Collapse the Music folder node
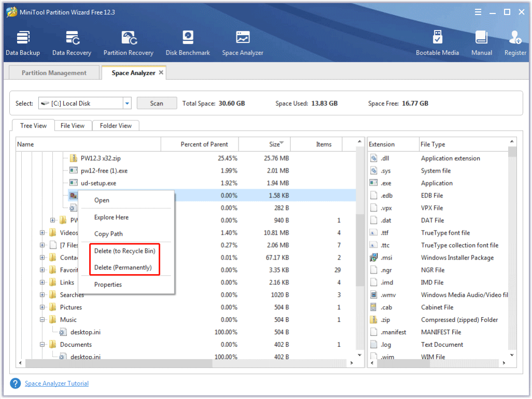532x399 pixels. 43,320
